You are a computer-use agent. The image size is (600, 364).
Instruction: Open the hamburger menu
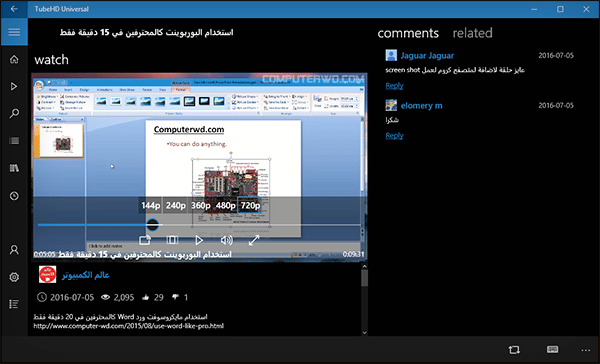(x=14, y=32)
